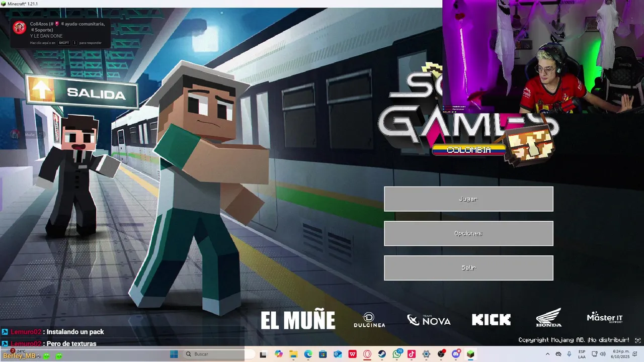Click the network tray icon
Image resolution: width=644 pixels, height=362 pixels.
pos(594,354)
